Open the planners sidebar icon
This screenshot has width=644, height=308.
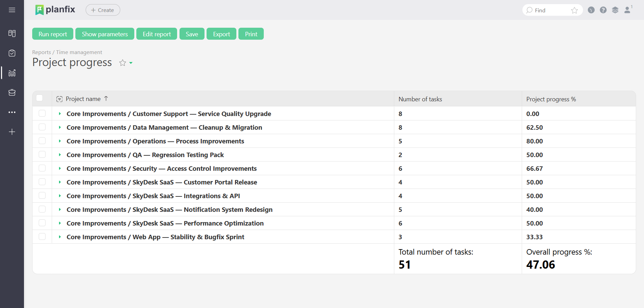[12, 33]
